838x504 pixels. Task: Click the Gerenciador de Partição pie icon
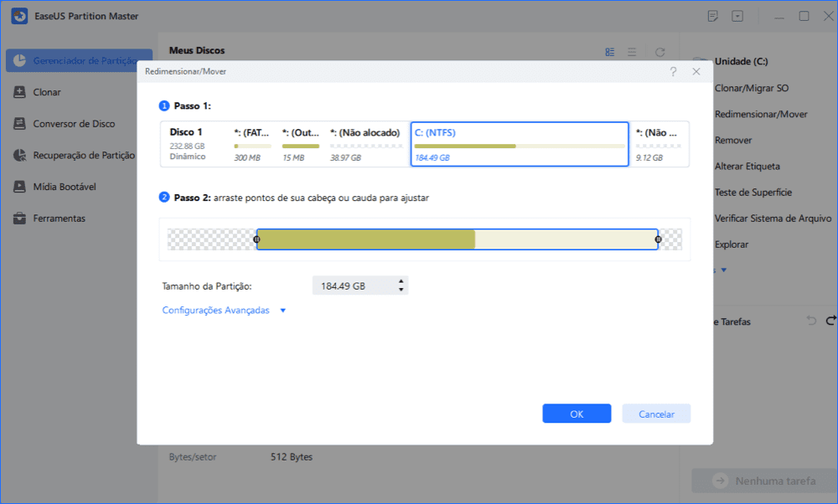pyautogui.click(x=19, y=60)
